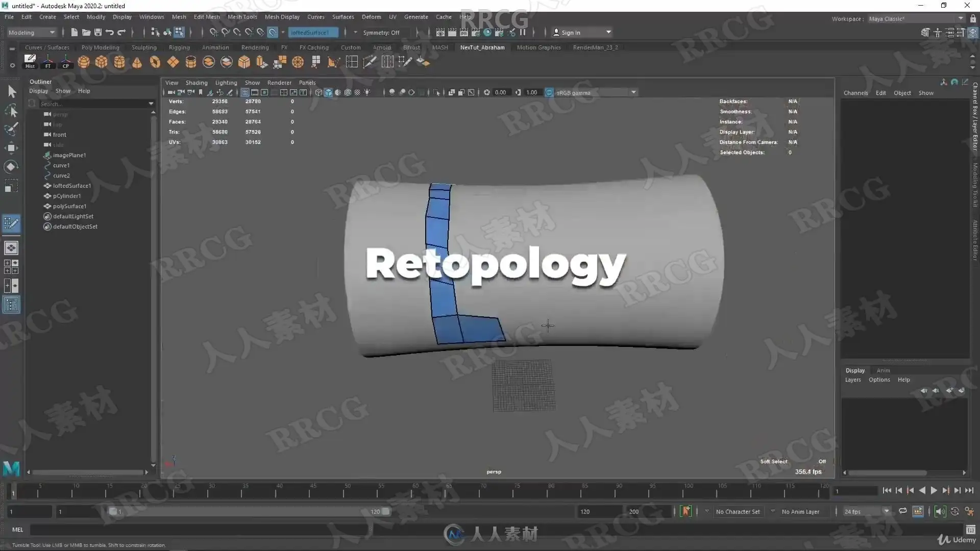Toggle loop playback mode icon
Viewport: 980px width, 551px height.
[x=903, y=511]
